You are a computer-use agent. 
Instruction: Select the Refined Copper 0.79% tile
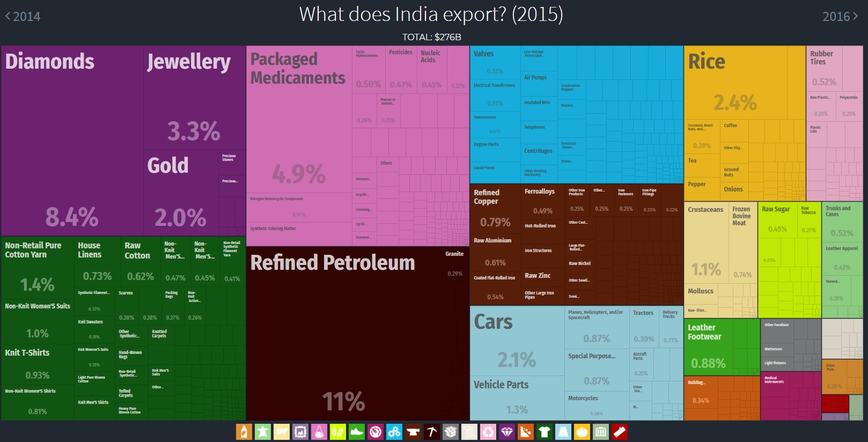(495, 210)
